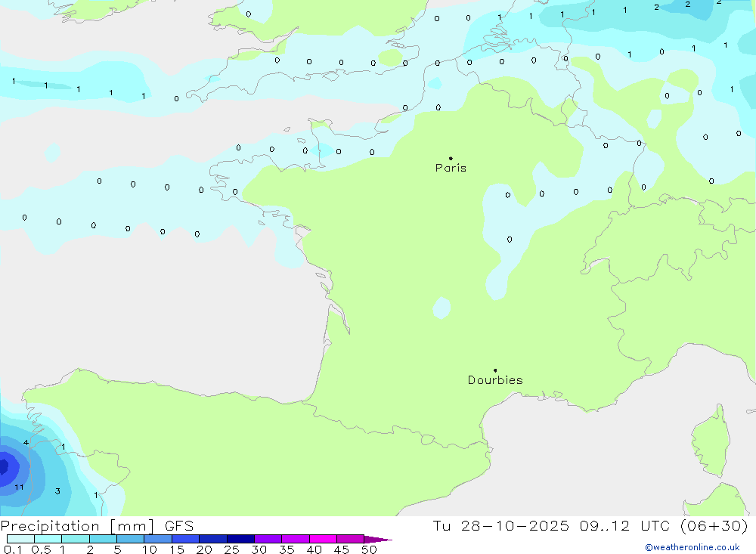Click the legend value '10'

point(149,549)
